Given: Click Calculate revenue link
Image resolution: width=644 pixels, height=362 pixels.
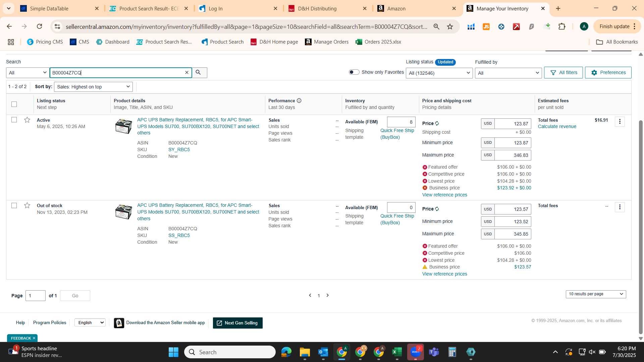Looking at the screenshot, I should click(557, 127).
